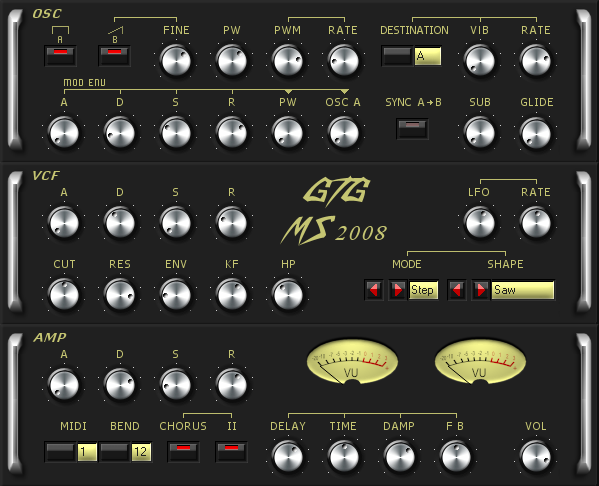599x486 pixels.
Task: Click the MOD ENV PW amount knob
Action: click(x=288, y=133)
